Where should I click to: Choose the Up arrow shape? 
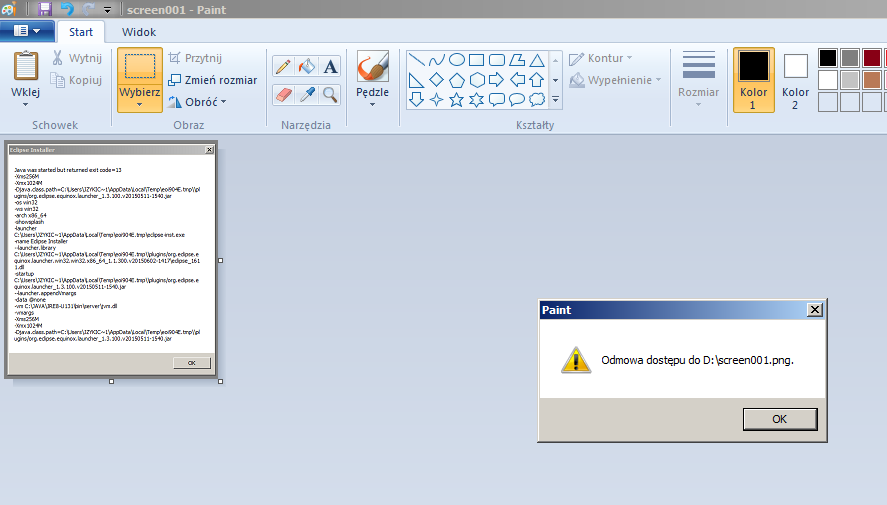(x=537, y=80)
